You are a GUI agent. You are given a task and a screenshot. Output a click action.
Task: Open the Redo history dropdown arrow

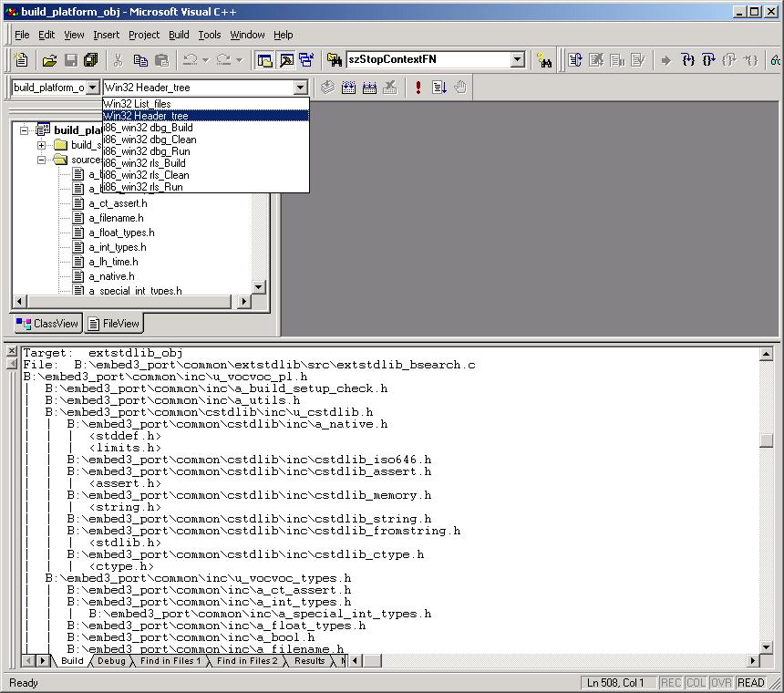pyautogui.click(x=240, y=60)
